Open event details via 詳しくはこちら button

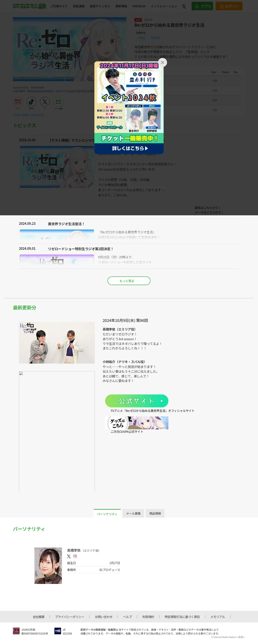129,148
